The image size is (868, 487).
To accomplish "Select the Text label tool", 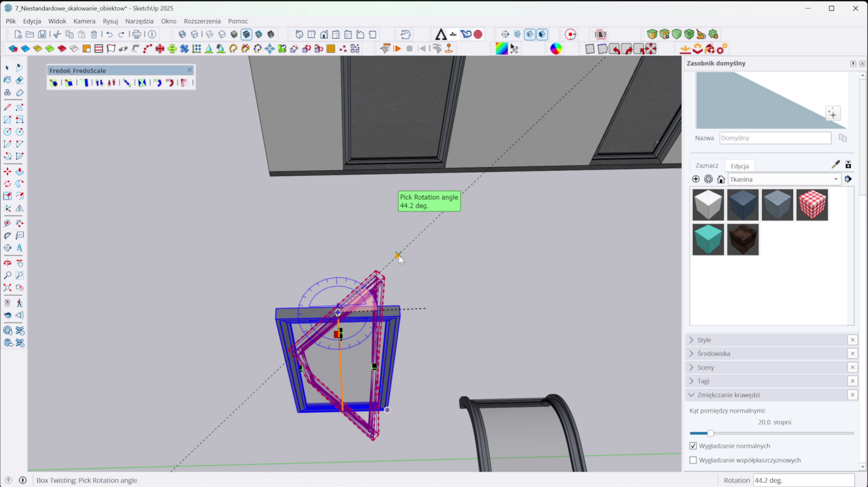I will [20, 236].
